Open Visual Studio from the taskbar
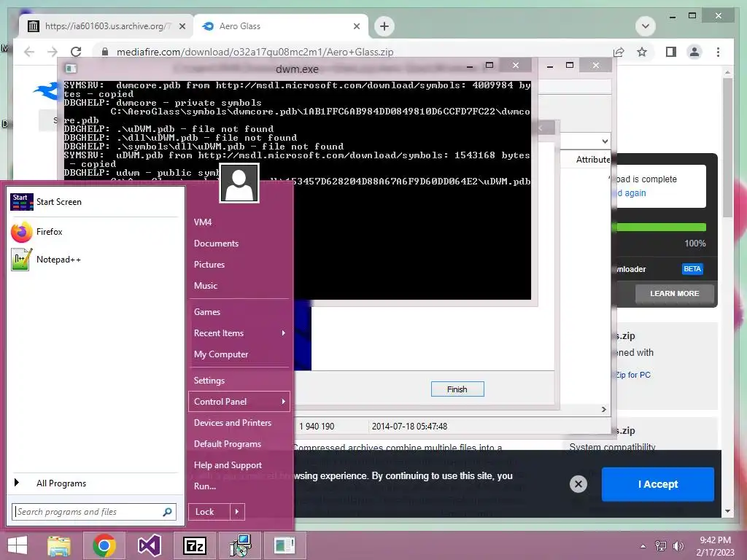The height and width of the screenshot is (560, 747). click(x=149, y=545)
